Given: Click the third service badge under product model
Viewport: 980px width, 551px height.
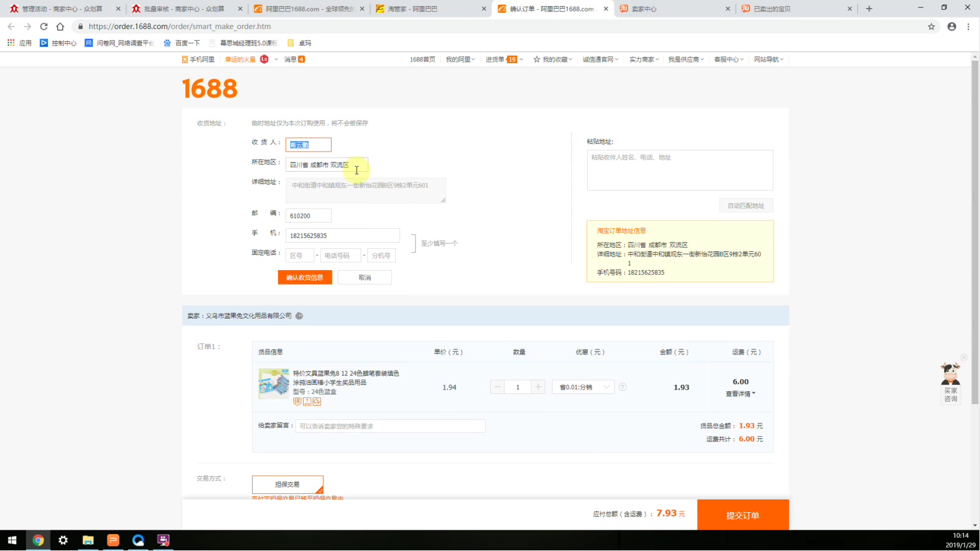Looking at the screenshot, I should (x=317, y=402).
